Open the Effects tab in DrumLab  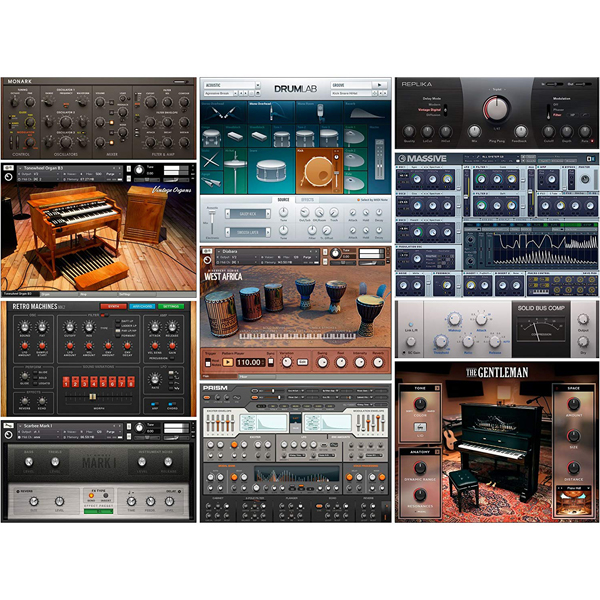(x=307, y=200)
